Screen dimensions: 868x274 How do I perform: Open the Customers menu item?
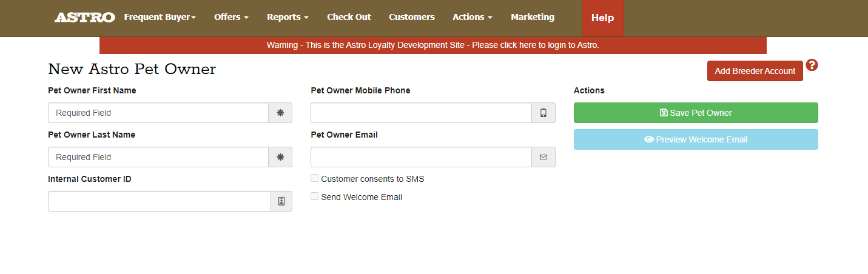tap(412, 18)
